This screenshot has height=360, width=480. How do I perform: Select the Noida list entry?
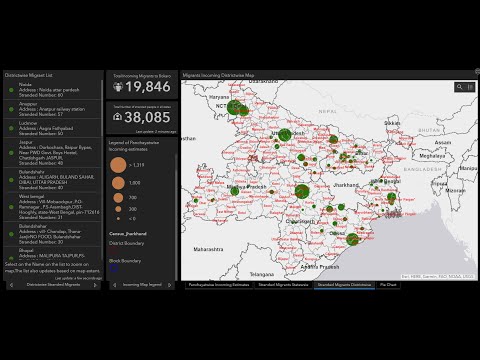click(52, 90)
